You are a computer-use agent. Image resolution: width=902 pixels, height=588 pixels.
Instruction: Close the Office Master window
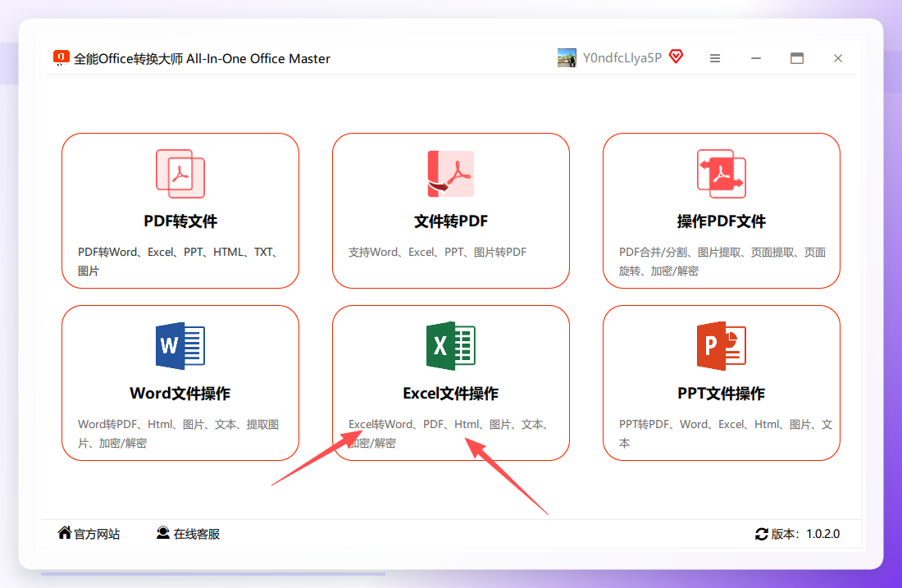(x=838, y=58)
